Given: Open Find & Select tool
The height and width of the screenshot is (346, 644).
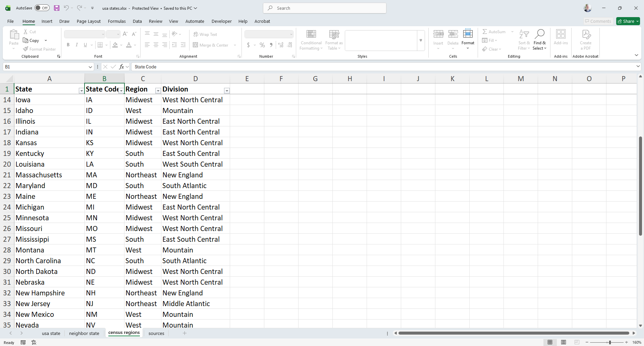Looking at the screenshot, I should pyautogui.click(x=539, y=40).
